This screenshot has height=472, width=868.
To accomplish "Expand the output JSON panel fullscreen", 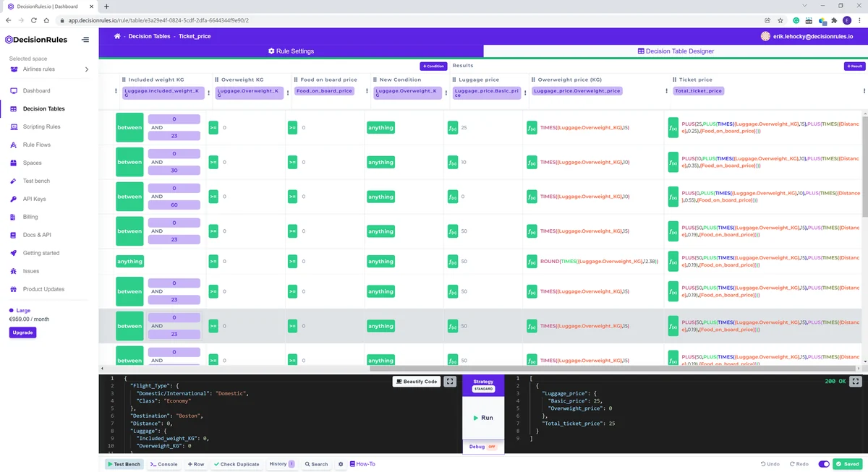I will pos(856,381).
